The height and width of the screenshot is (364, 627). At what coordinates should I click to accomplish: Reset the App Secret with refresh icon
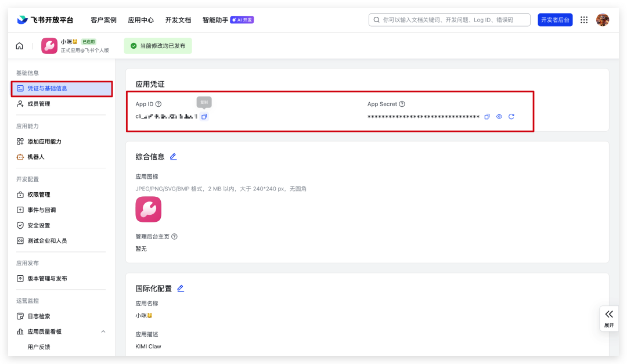coord(511,117)
